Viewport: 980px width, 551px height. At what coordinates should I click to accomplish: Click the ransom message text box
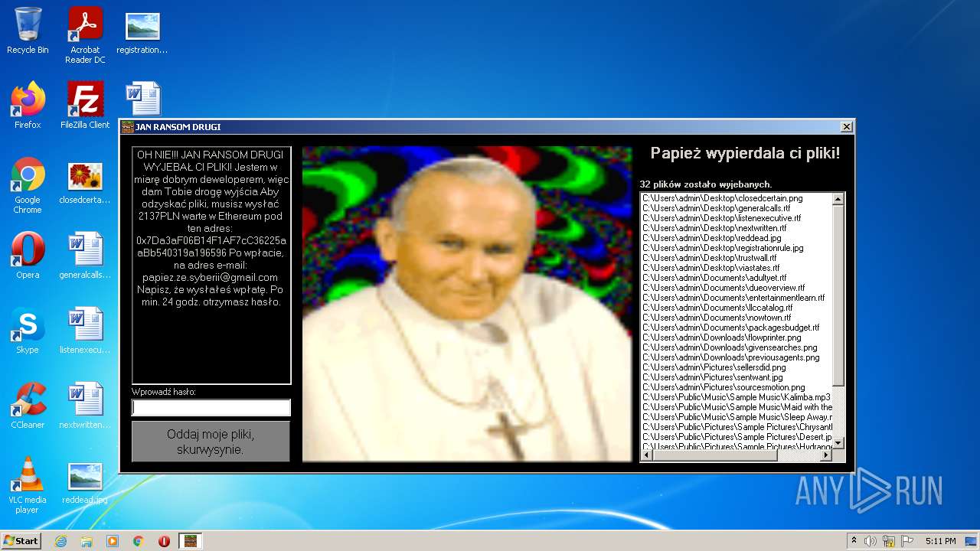(x=211, y=265)
